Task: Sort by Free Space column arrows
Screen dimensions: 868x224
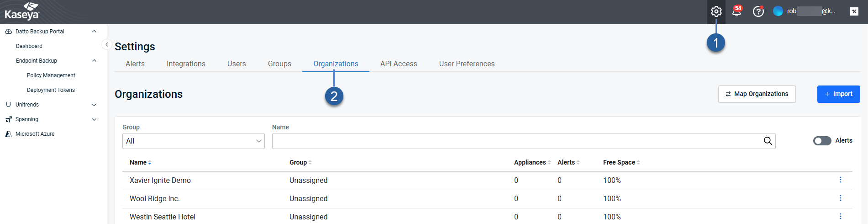Action: click(638, 163)
